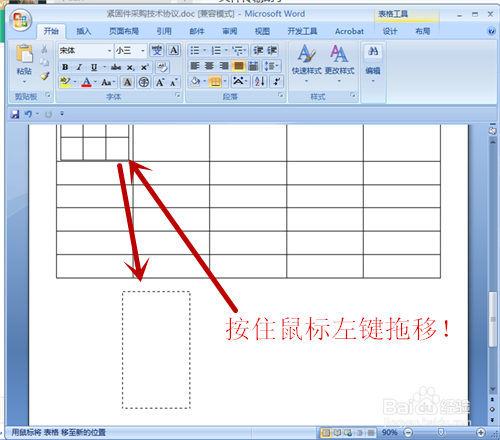
Task: Expand highlight color dropdown arrow
Action: coord(75,82)
